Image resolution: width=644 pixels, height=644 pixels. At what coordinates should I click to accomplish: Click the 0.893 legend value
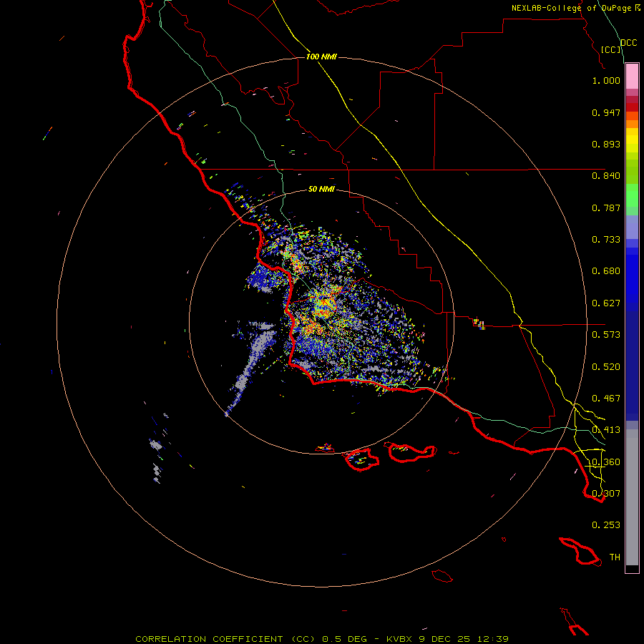tap(606, 144)
